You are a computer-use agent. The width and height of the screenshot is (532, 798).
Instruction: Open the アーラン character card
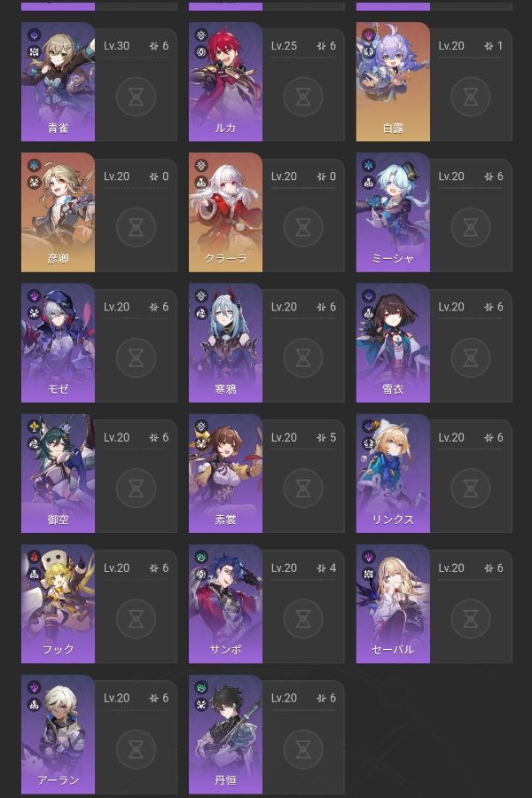(58, 734)
